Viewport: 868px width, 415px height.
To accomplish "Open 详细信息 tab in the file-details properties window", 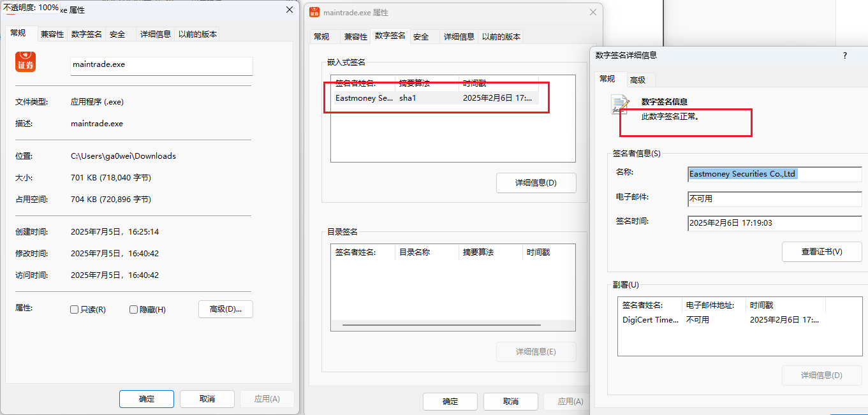I will pos(156,34).
